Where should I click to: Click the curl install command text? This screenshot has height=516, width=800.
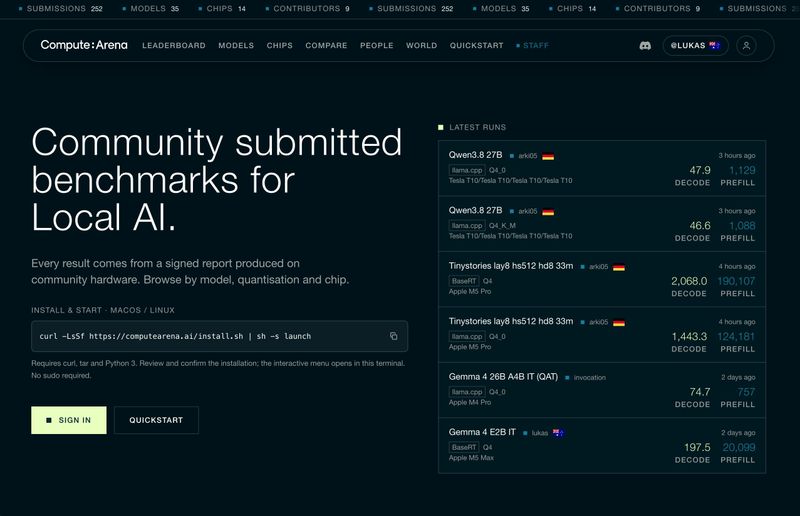pyautogui.click(x=175, y=336)
